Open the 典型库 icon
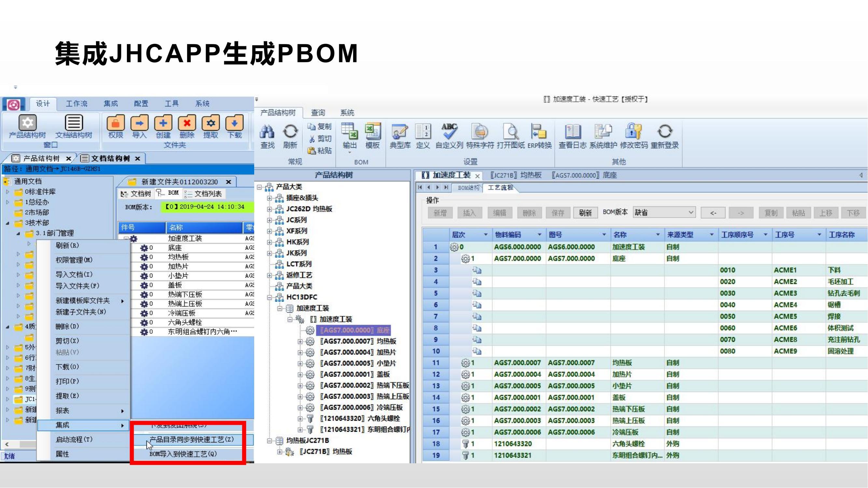Image resolution: width=868 pixels, height=488 pixels. point(400,136)
